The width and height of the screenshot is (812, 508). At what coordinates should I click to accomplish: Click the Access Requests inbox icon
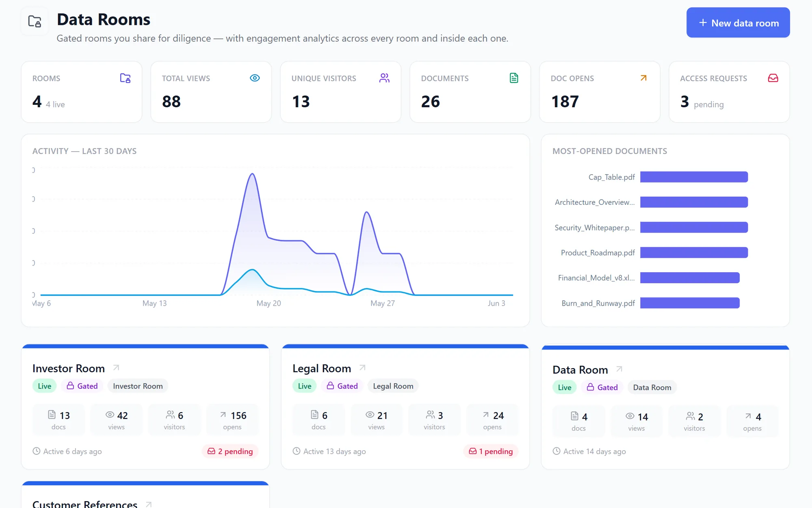[773, 78]
